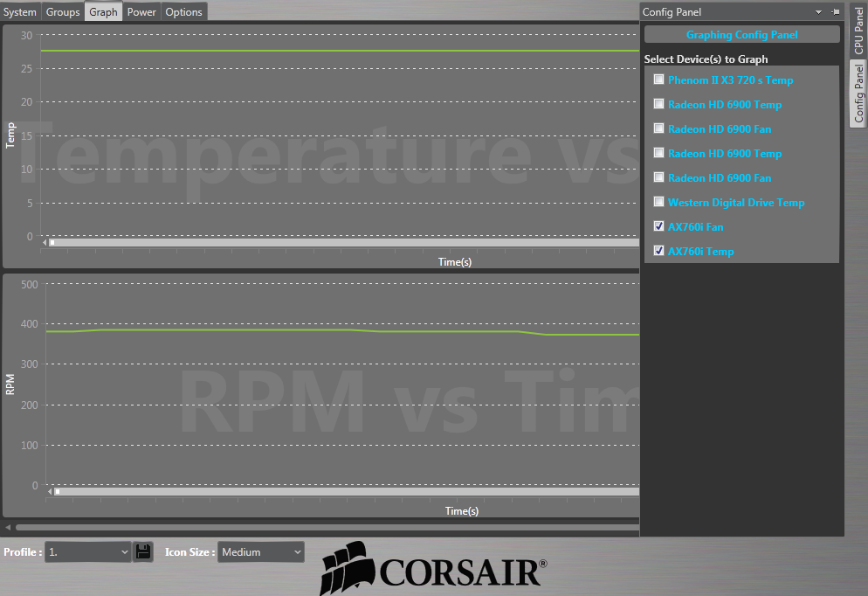Image resolution: width=868 pixels, height=596 pixels.
Task: Click the Corsair logo
Action: pyautogui.click(x=433, y=568)
